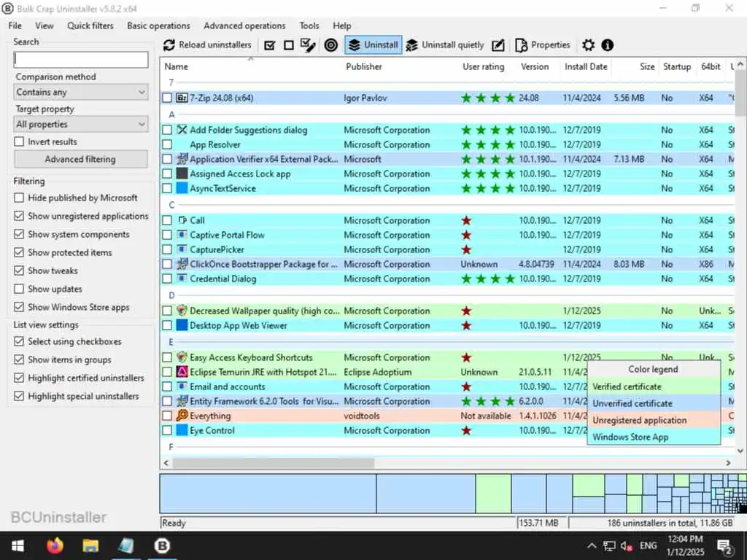Open settings via the gear icon

(x=589, y=45)
